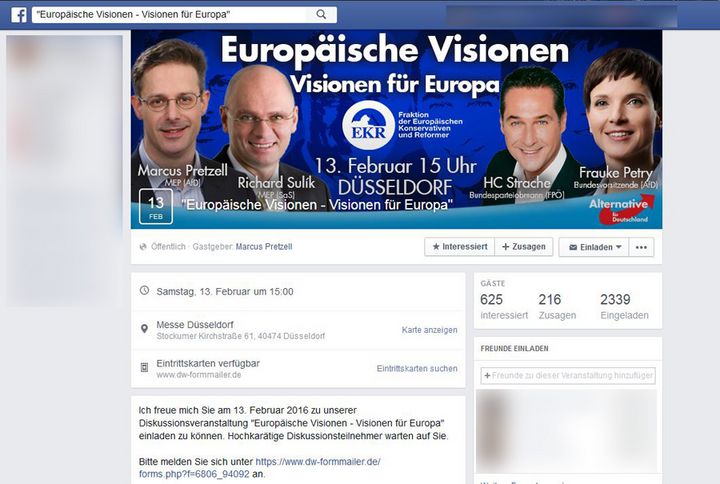
Task: Open the three-dots more options menu
Action: [641, 247]
